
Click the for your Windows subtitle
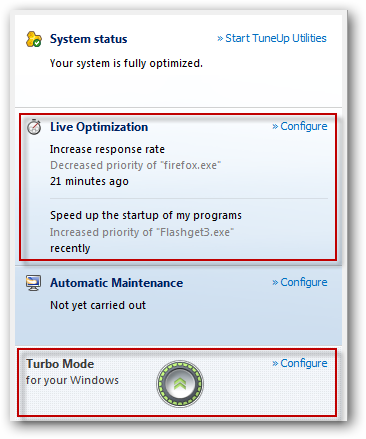(72, 380)
